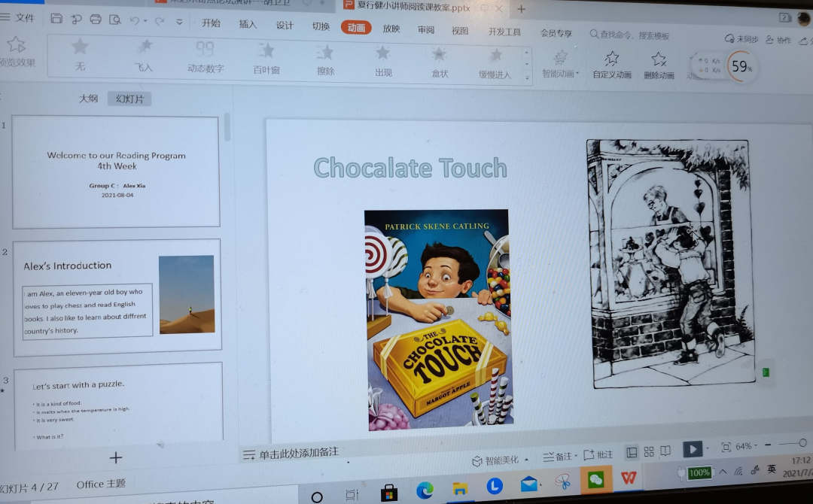Click the Print icon in quick access toolbar

96,20
